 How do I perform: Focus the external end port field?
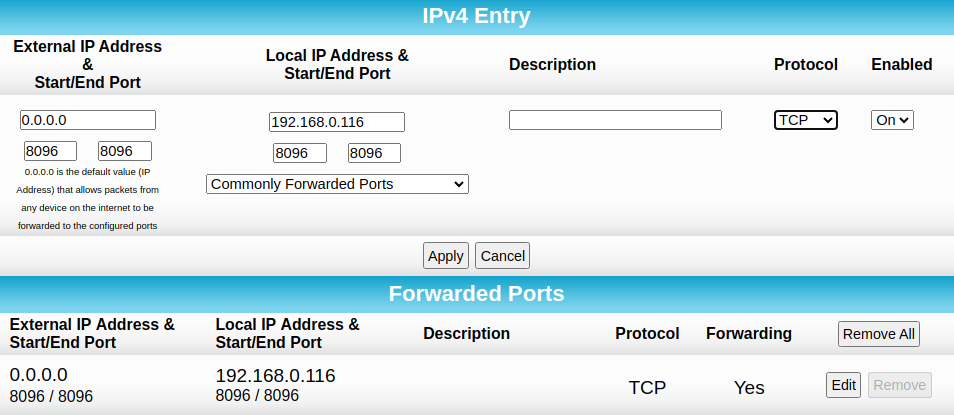point(125,151)
